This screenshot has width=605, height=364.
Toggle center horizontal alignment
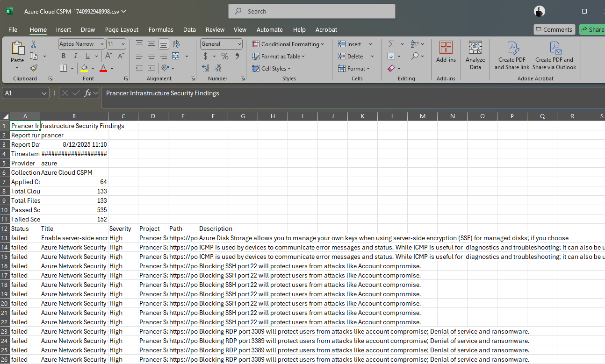[151, 56]
